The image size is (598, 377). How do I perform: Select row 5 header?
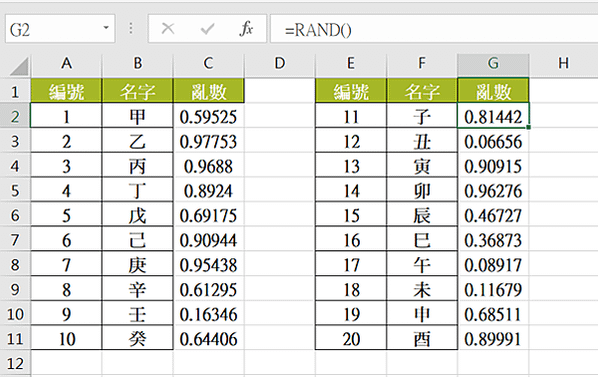[x=15, y=190]
